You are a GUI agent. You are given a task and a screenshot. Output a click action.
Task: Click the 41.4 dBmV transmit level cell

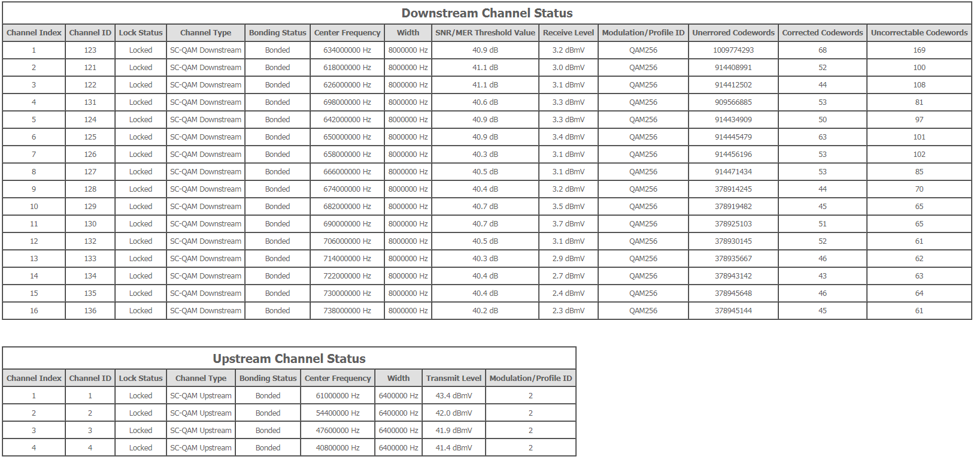[453, 448]
